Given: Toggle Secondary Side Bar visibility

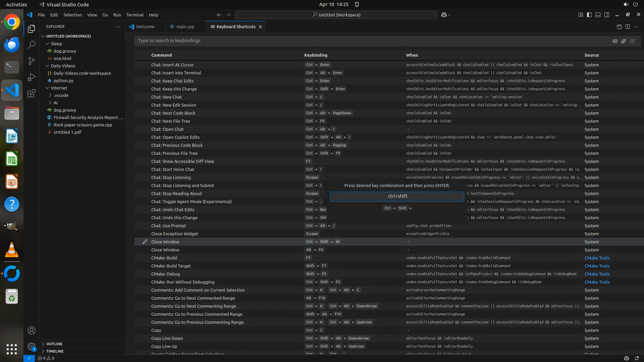Looking at the screenshot, I should (x=607, y=15).
